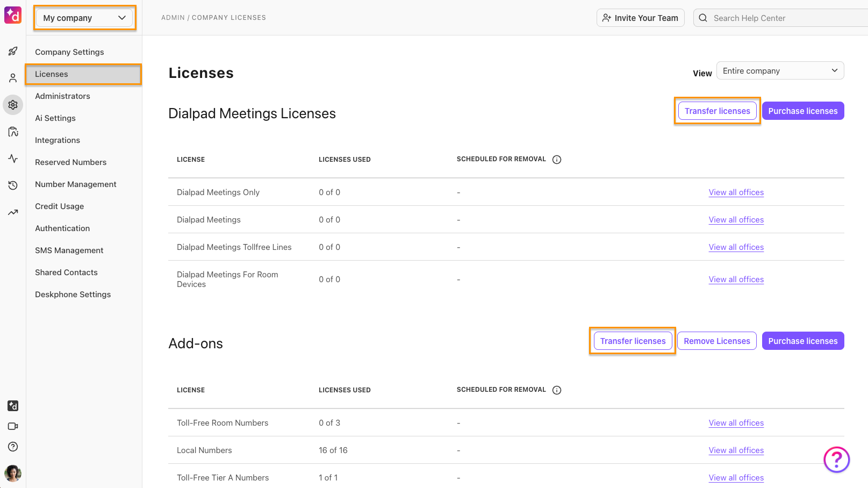Open the history clock sidebar icon
The height and width of the screenshot is (488, 868).
13,185
